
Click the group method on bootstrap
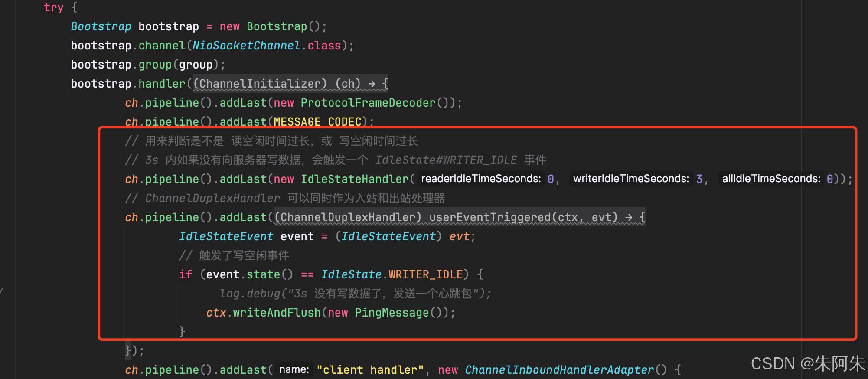155,65
